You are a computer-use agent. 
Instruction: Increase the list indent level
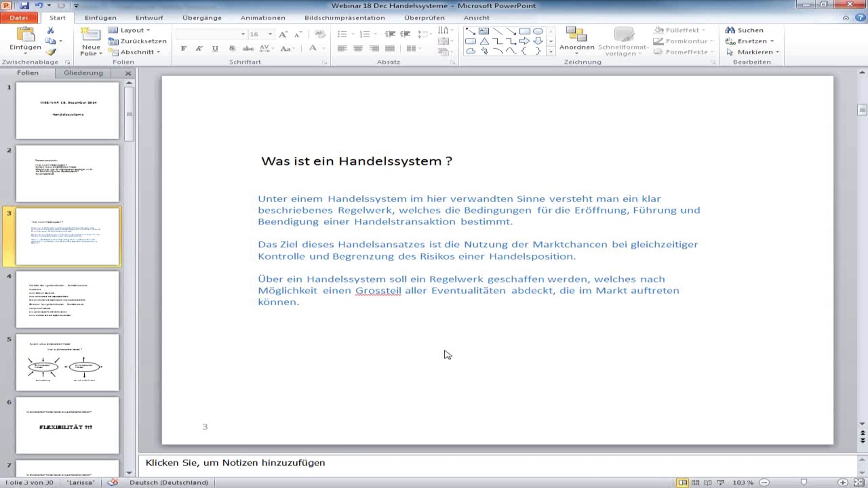pos(405,34)
